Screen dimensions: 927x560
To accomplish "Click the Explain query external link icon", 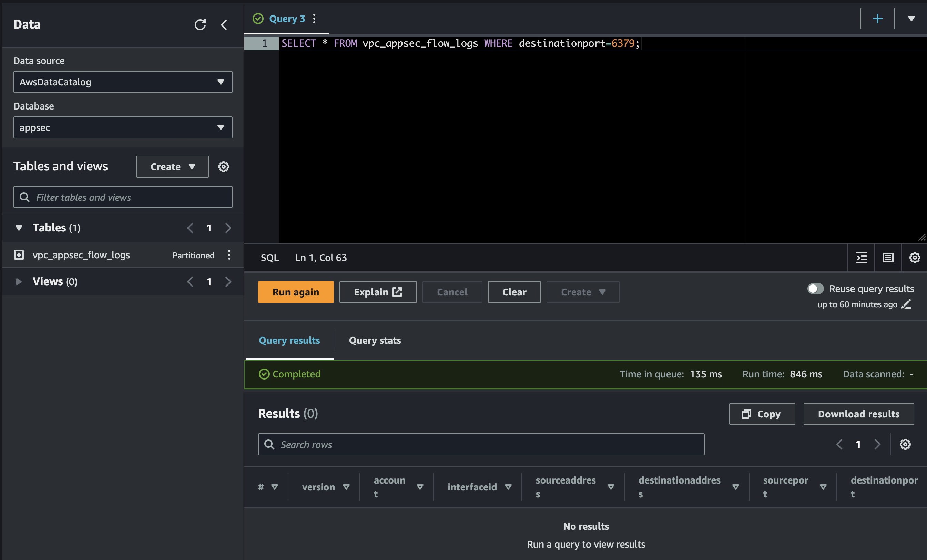I will [399, 291].
